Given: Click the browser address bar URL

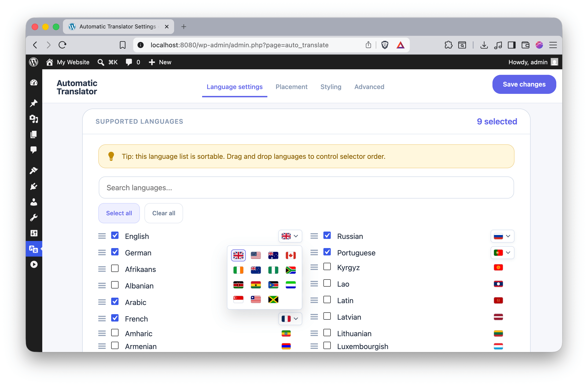Looking at the screenshot, I should 239,45.
